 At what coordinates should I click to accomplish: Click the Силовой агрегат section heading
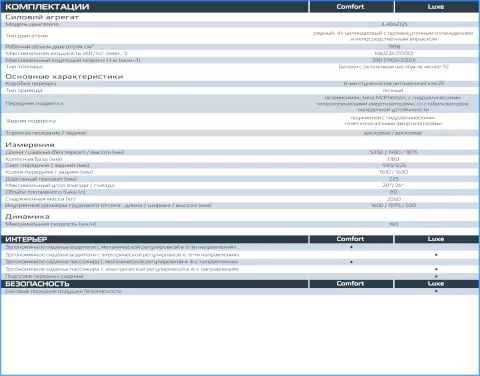click(42, 17)
